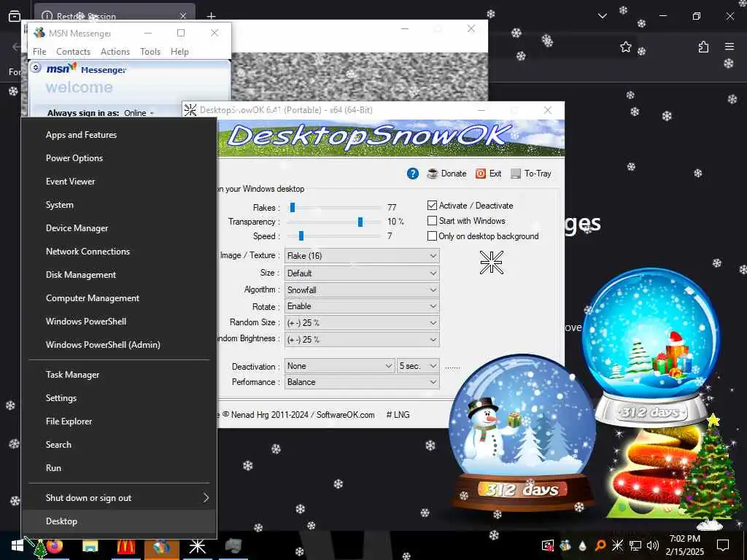The height and width of the screenshot is (560, 747).
Task: Click the MSN butterfly tray icon
Action: click(565, 545)
